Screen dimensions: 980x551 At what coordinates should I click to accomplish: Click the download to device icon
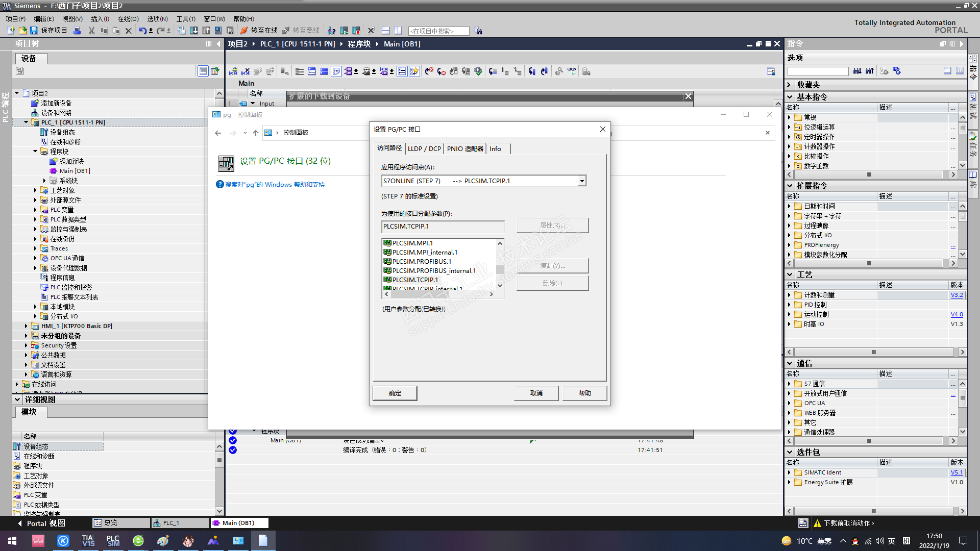point(194,31)
